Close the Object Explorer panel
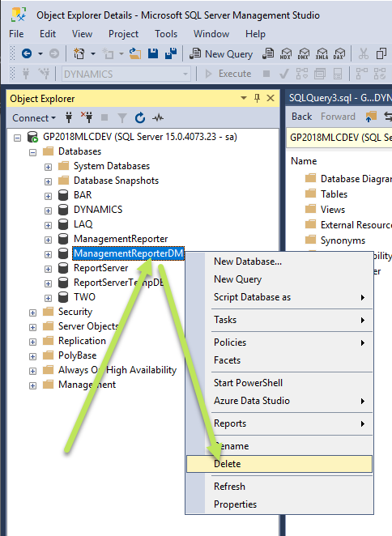The height and width of the screenshot is (536, 392). 271,99
